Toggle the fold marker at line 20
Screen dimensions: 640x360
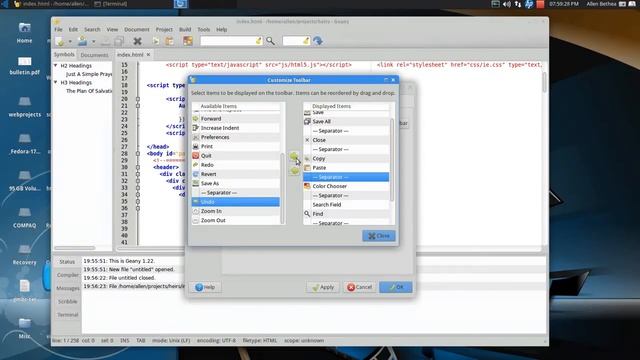tap(138, 99)
